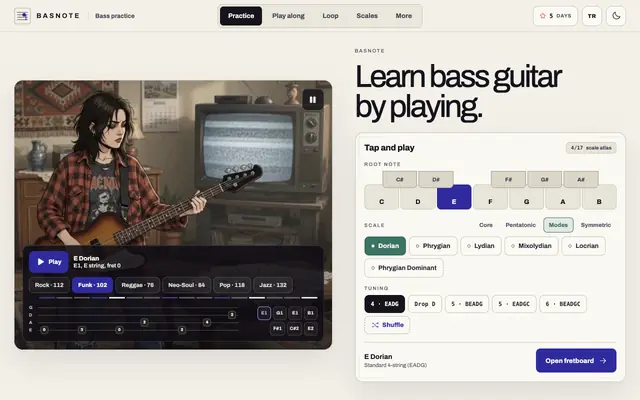
Task: Select the Modes scale category
Action: tap(558, 225)
